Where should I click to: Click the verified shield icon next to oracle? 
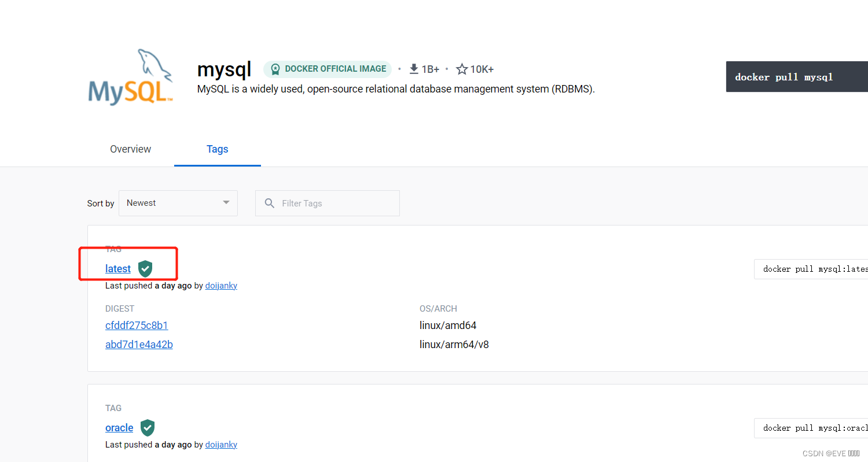click(148, 428)
